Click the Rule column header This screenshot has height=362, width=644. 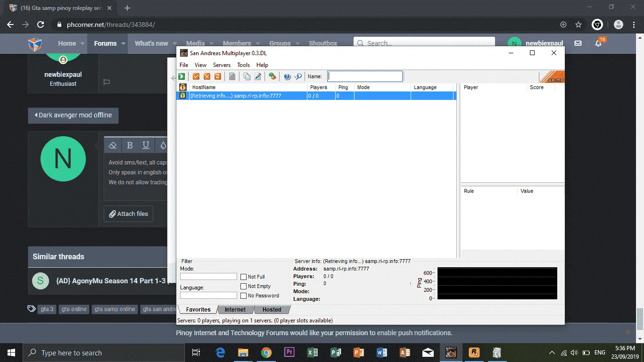point(489,191)
